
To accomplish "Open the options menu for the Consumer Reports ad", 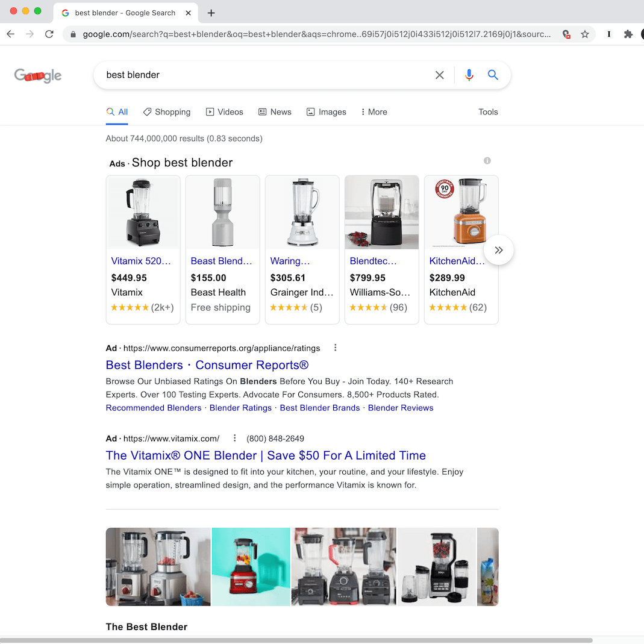I will click(x=335, y=348).
